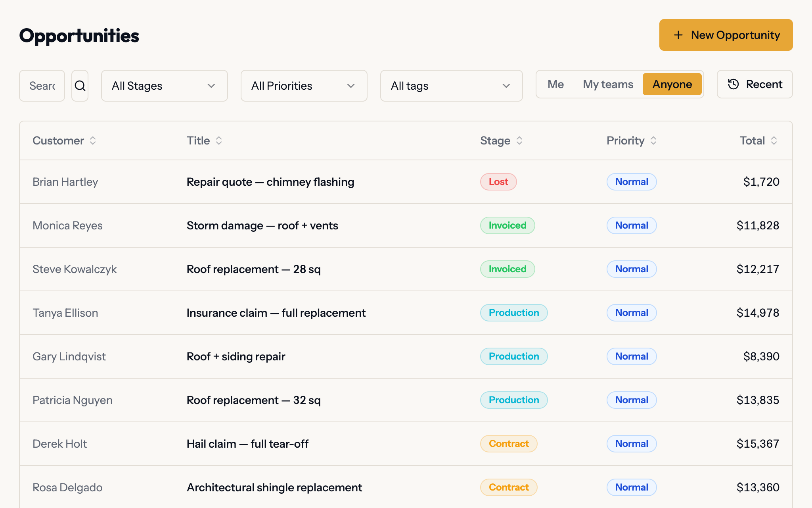Viewport: 812px width, 508px height.
Task: Click Contract badge in Derek Holt row
Action: [509, 444]
